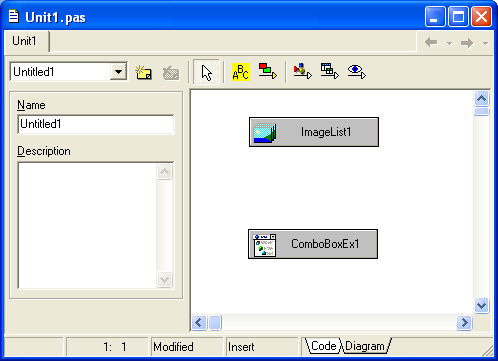Click the window resize grip corner

488,351
